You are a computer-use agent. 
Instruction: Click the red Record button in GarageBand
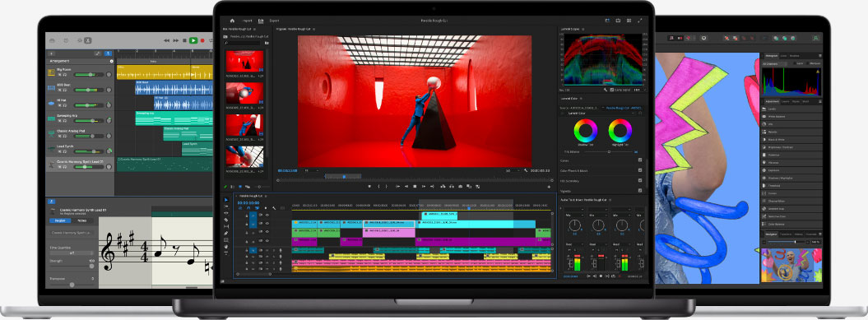click(202, 40)
